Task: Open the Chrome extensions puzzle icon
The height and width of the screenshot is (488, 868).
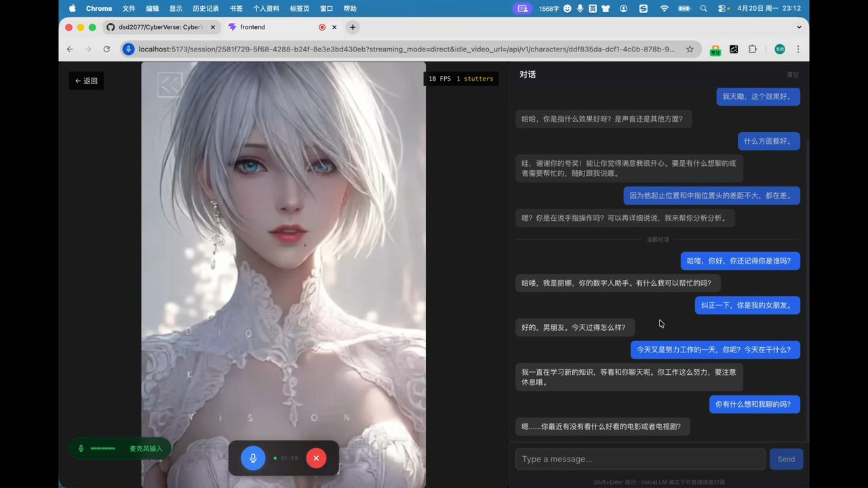Action: pos(752,49)
